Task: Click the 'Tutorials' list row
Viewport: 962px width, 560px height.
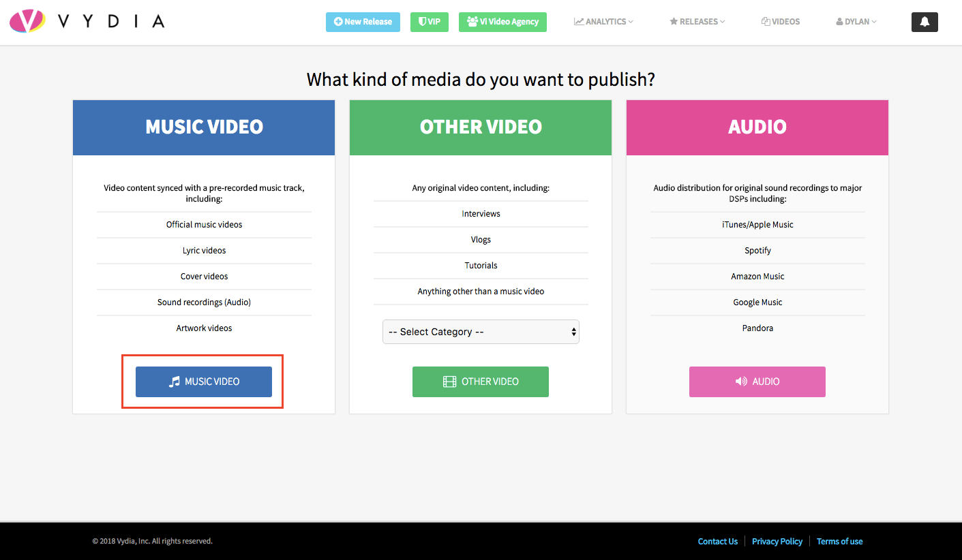Action: pos(481,266)
